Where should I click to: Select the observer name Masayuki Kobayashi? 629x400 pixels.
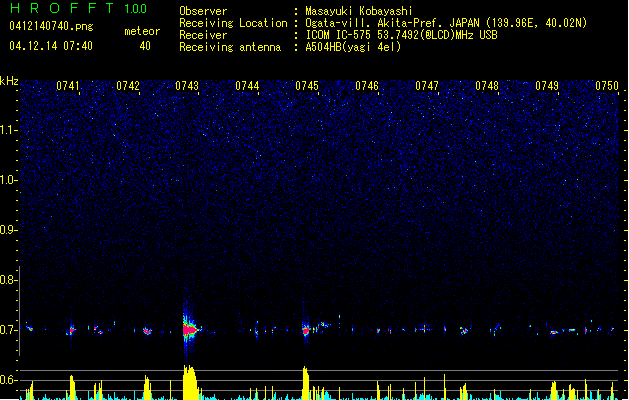359,11
